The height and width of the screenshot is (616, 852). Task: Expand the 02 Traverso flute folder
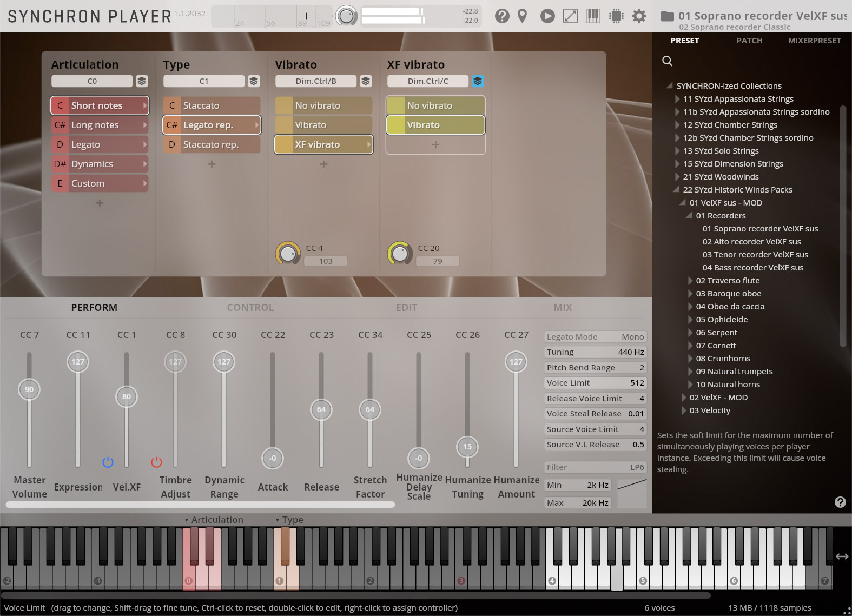(690, 281)
